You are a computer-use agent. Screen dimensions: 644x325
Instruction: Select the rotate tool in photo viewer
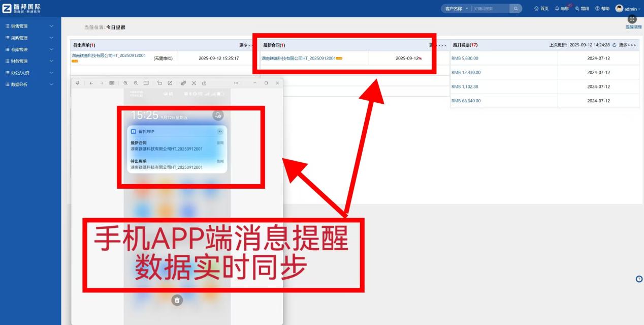[159, 82]
